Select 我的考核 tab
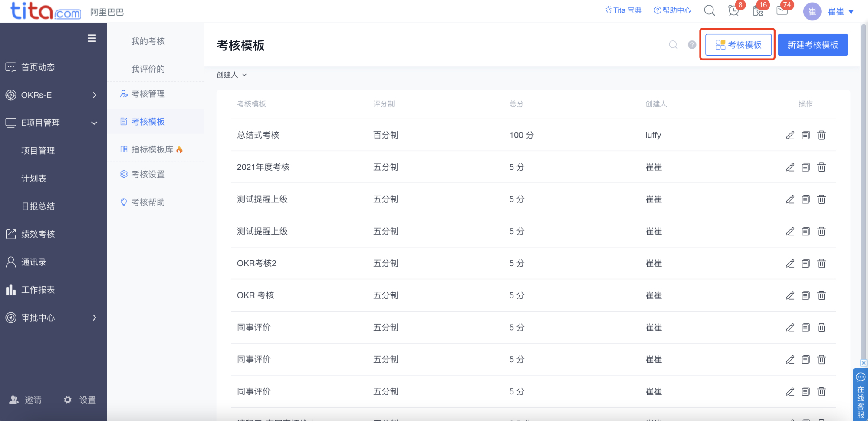The height and width of the screenshot is (421, 868). [148, 41]
